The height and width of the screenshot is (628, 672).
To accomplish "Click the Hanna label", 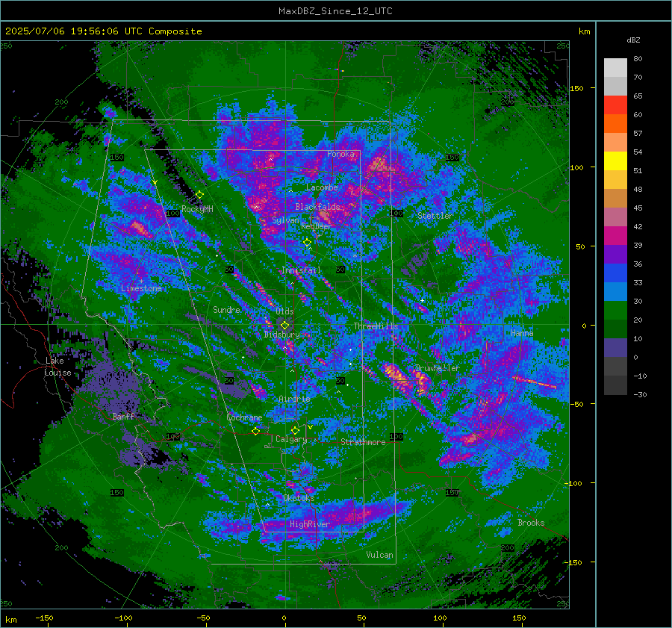I will (x=522, y=333).
